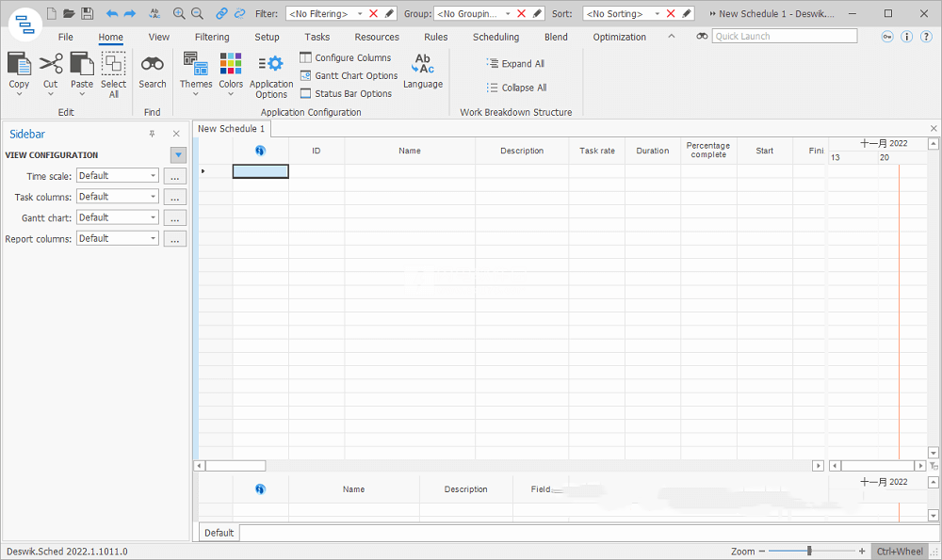Viewport: 942px width, 560px height.
Task: Click in the Quick Launch search box
Action: pyautogui.click(x=785, y=36)
